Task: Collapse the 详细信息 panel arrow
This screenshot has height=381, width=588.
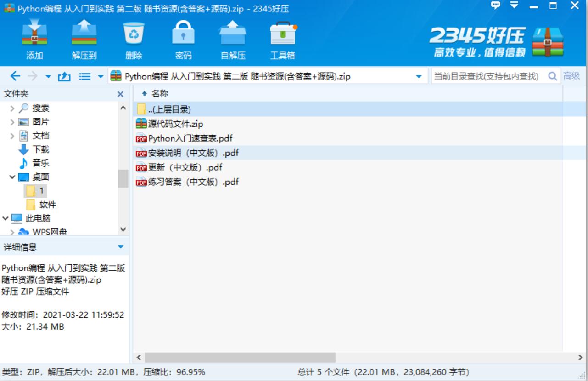Action: click(x=120, y=247)
